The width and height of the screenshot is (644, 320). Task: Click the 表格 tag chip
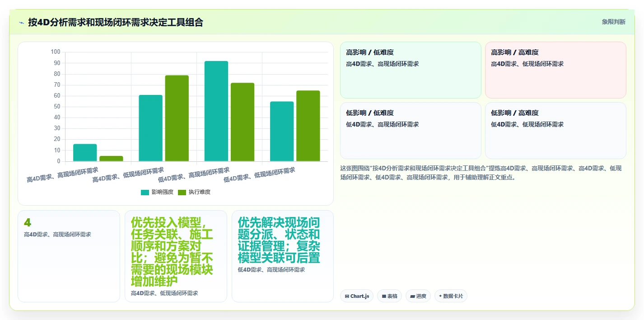click(x=389, y=296)
